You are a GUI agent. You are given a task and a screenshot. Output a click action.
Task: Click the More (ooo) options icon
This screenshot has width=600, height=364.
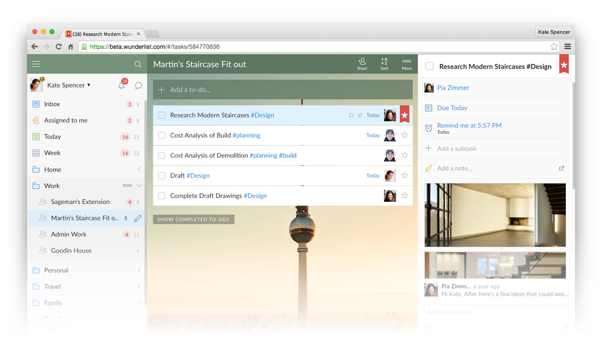coord(406,64)
